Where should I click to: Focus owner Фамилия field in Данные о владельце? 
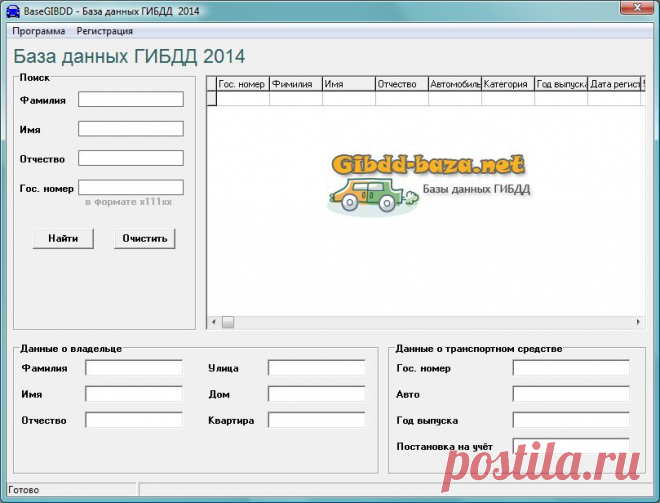click(134, 368)
